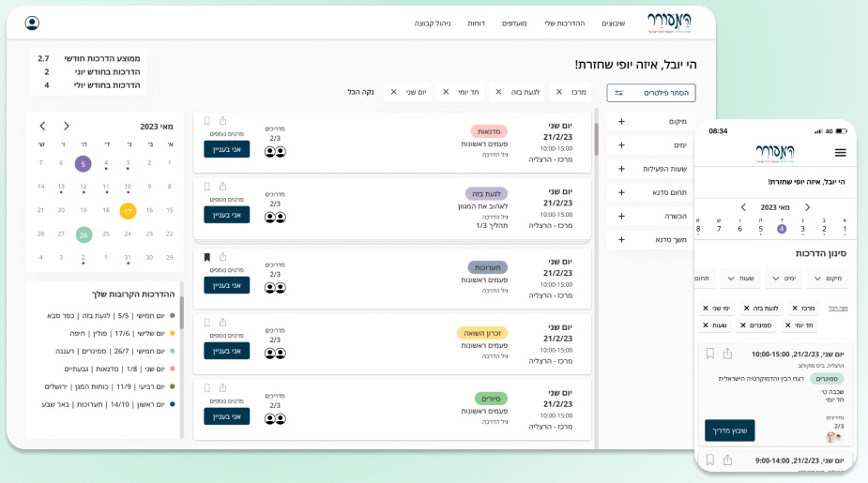
Task: Click next arrow in mobile calendar
Action: pos(807,207)
